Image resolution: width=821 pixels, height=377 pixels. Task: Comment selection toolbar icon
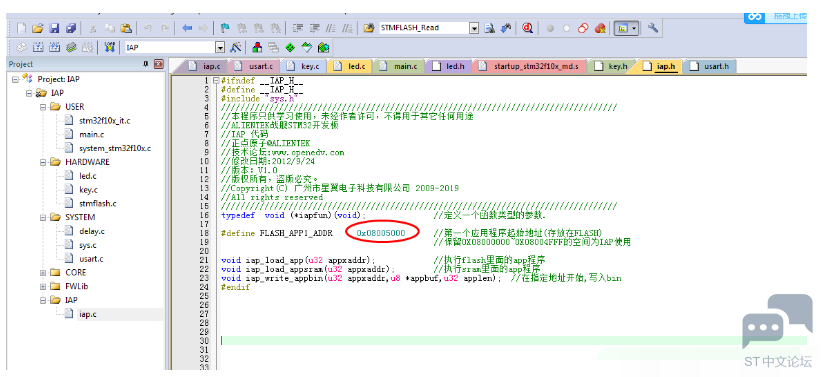331,28
